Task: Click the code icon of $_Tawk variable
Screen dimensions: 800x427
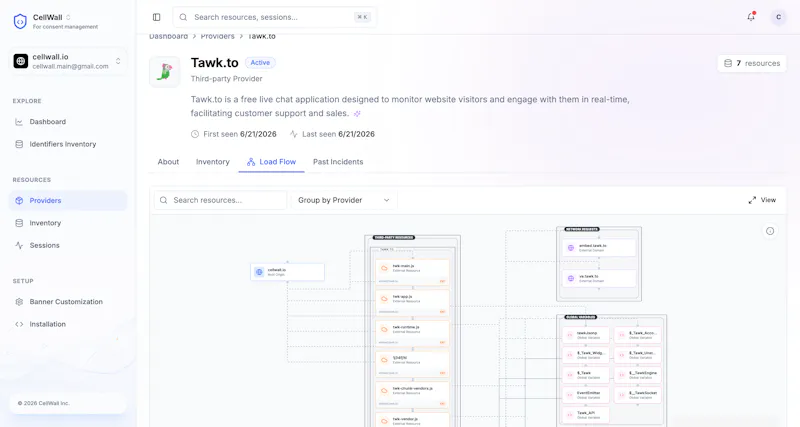Action: [x=570, y=375]
